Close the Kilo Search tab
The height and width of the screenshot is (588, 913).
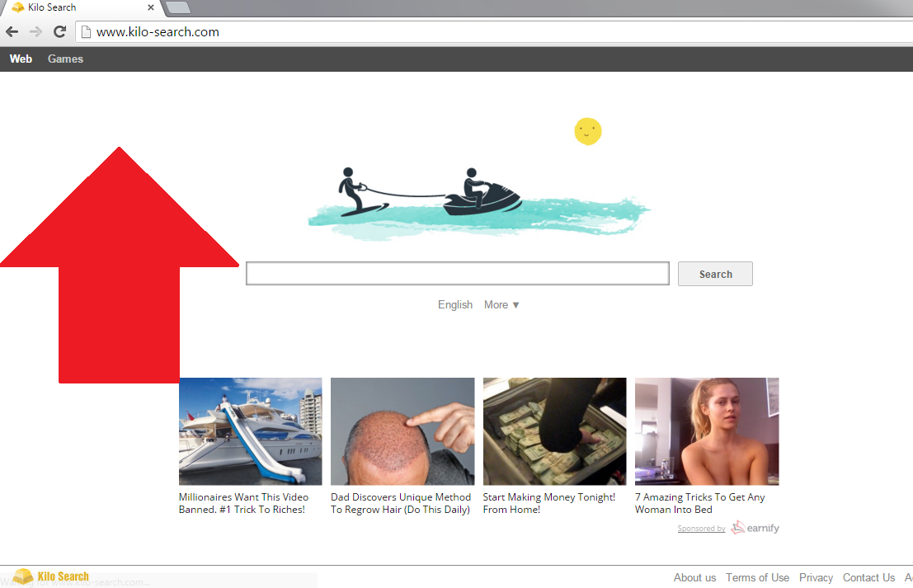[x=151, y=7]
